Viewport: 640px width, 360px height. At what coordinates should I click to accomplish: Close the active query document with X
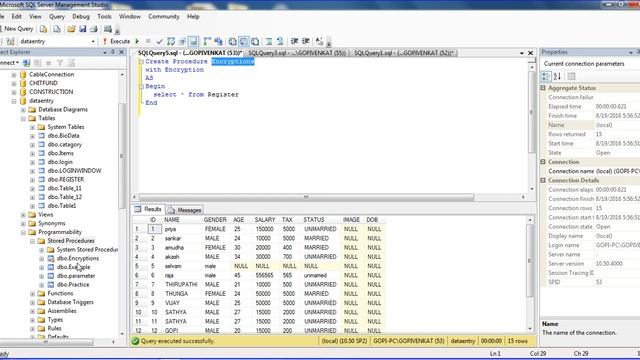point(531,53)
